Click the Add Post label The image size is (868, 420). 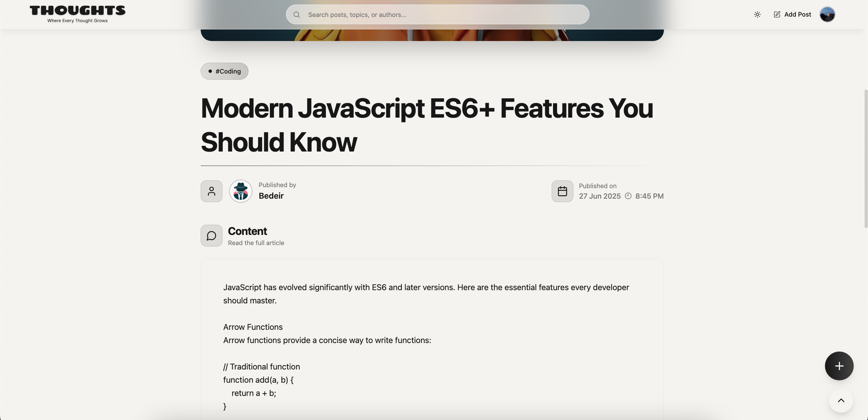point(797,15)
